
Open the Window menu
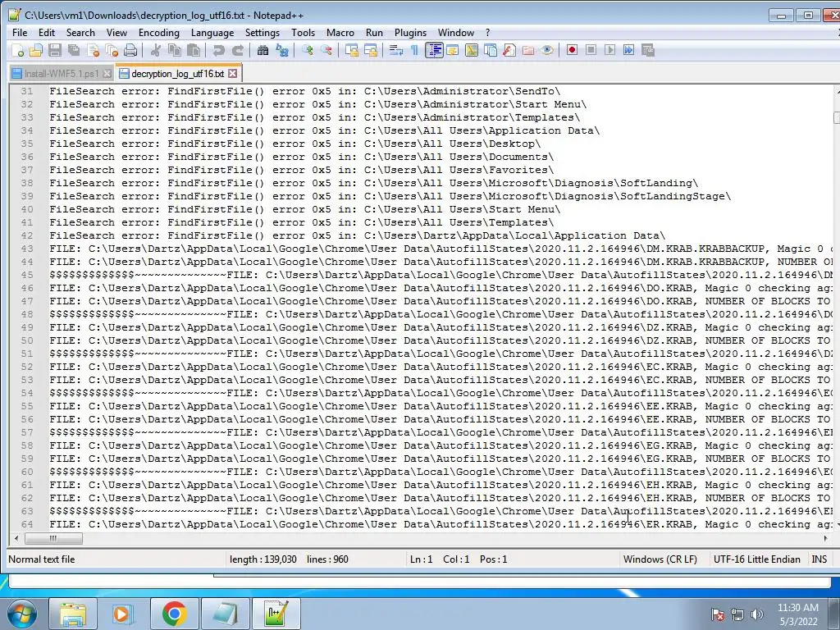pyautogui.click(x=456, y=33)
